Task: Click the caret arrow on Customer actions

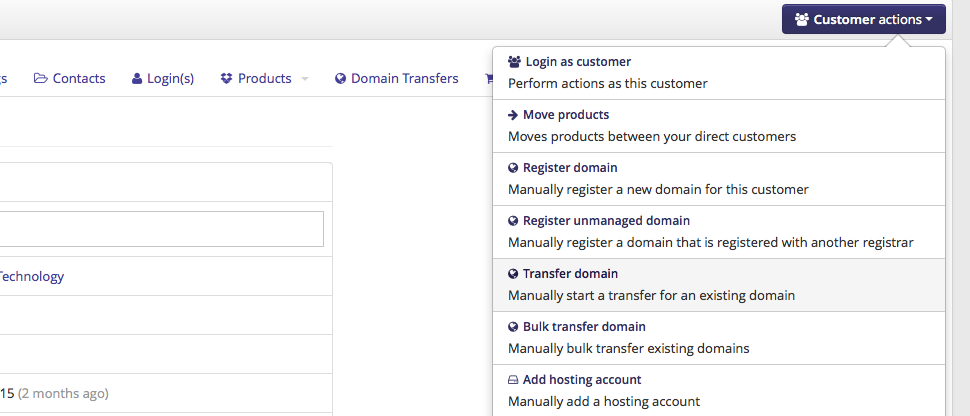Action: click(x=929, y=20)
